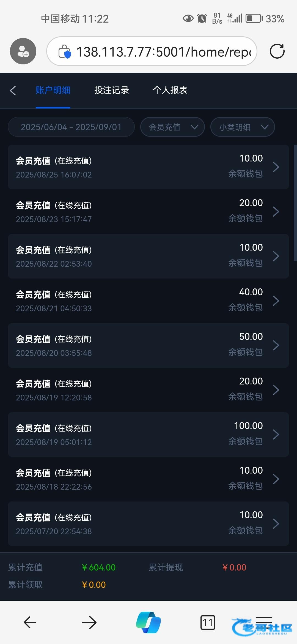297x644 pixels.
Task: Open details chevron for 100.00 recharge
Action: click(276, 435)
